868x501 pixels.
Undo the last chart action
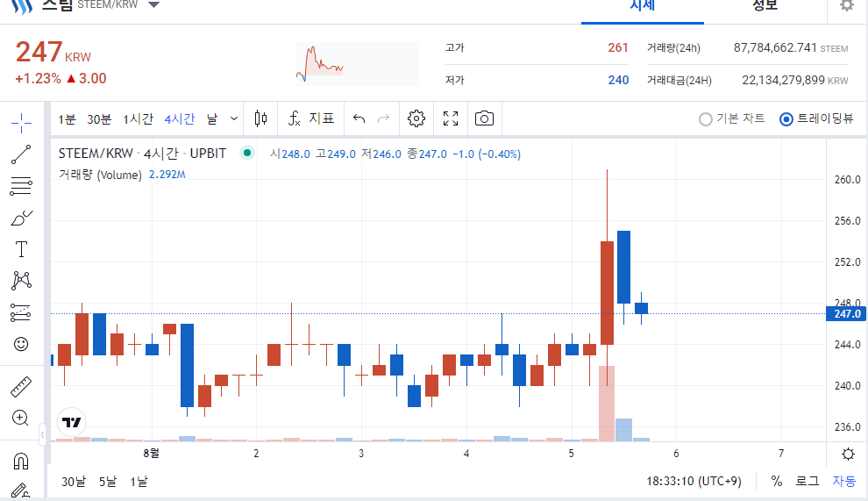point(359,118)
